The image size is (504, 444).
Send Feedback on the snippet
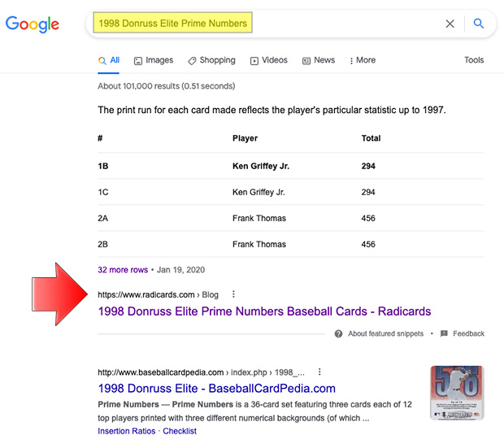(x=468, y=333)
